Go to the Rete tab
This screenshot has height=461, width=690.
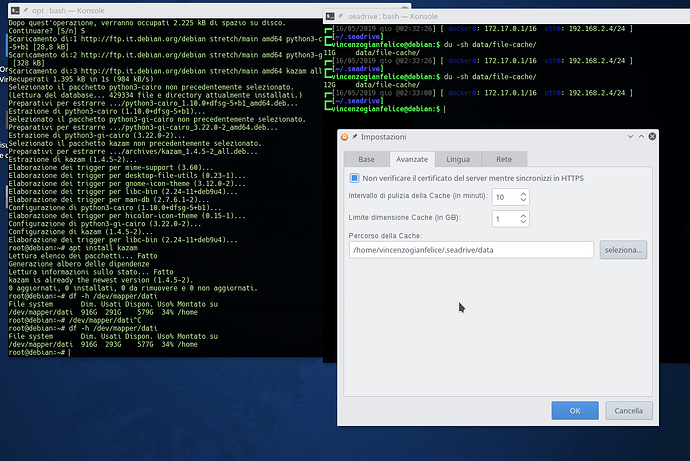[x=504, y=159]
